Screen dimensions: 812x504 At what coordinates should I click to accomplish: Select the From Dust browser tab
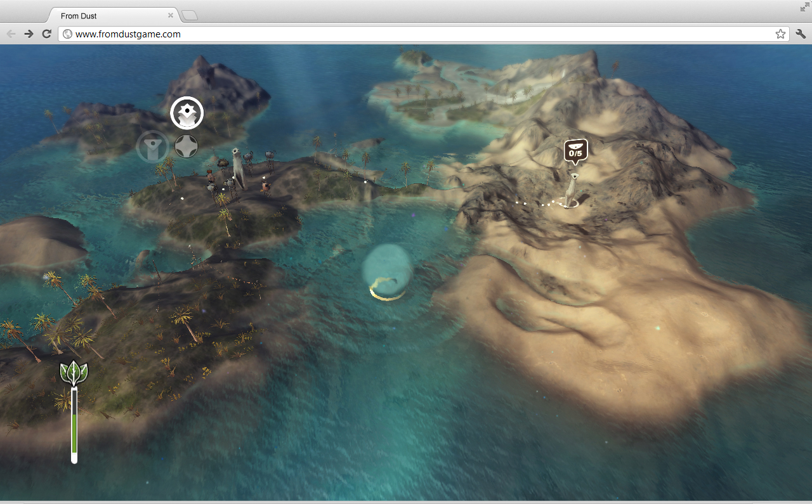click(113, 16)
